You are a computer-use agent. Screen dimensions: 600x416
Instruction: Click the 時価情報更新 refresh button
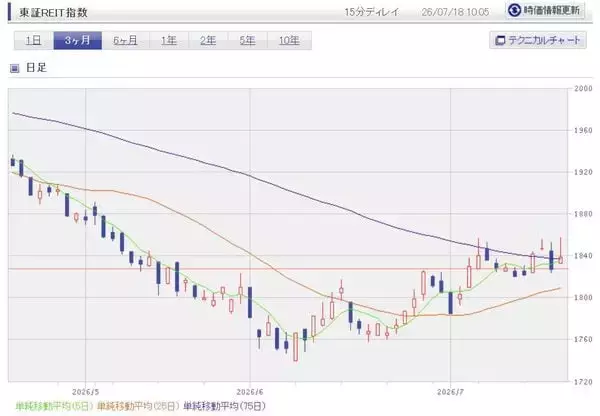coord(545,10)
